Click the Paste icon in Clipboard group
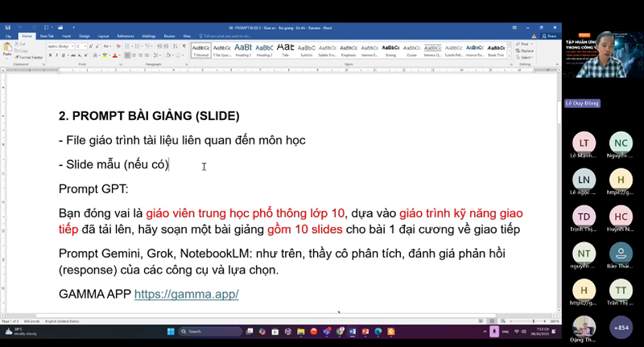 (x=9, y=51)
